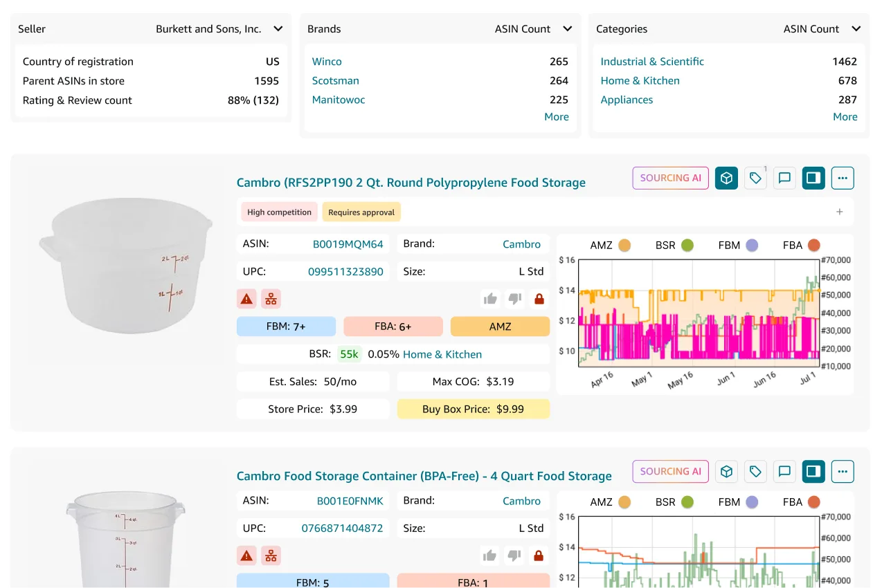Click the round Cambro container product image

pyautogui.click(x=125, y=265)
